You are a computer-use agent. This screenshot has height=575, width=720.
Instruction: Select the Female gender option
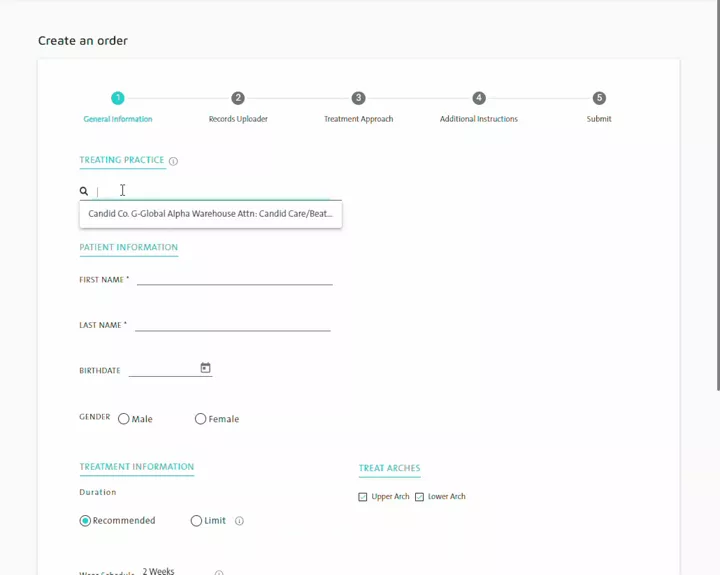tap(201, 419)
